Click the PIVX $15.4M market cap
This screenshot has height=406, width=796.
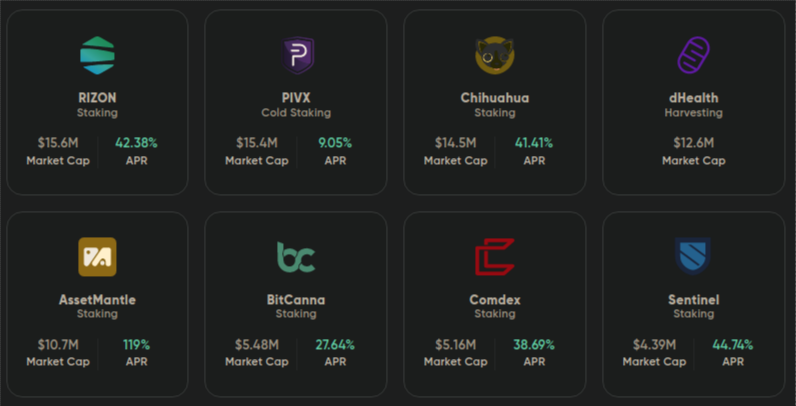pyautogui.click(x=257, y=143)
